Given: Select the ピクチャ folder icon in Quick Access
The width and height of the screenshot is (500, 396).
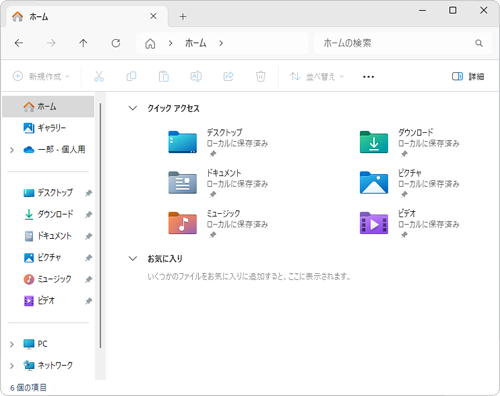Looking at the screenshot, I should (x=374, y=183).
